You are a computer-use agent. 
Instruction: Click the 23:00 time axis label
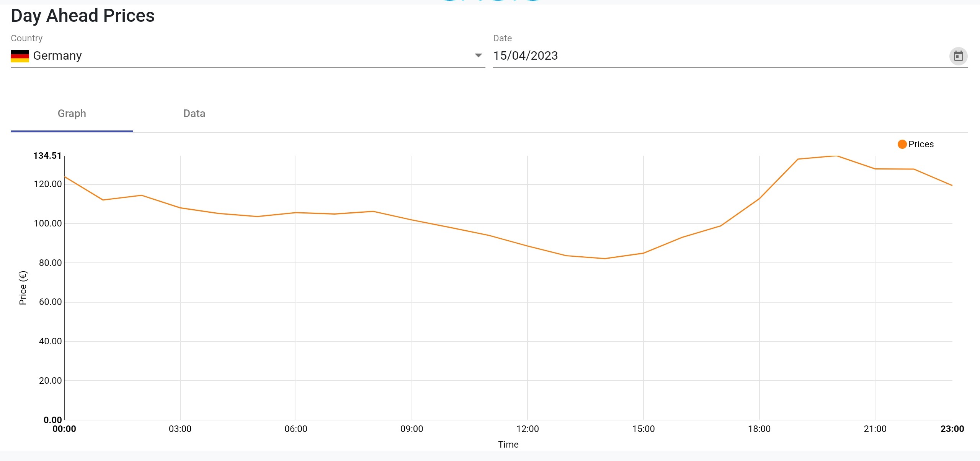(x=952, y=429)
